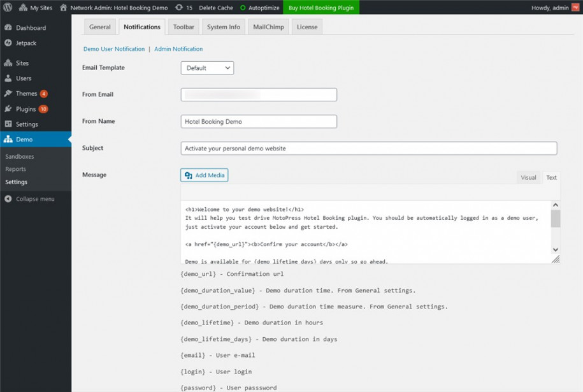Click the WordPress logo in the admin bar
Image resolution: width=583 pixels, height=392 pixels.
pos(8,8)
